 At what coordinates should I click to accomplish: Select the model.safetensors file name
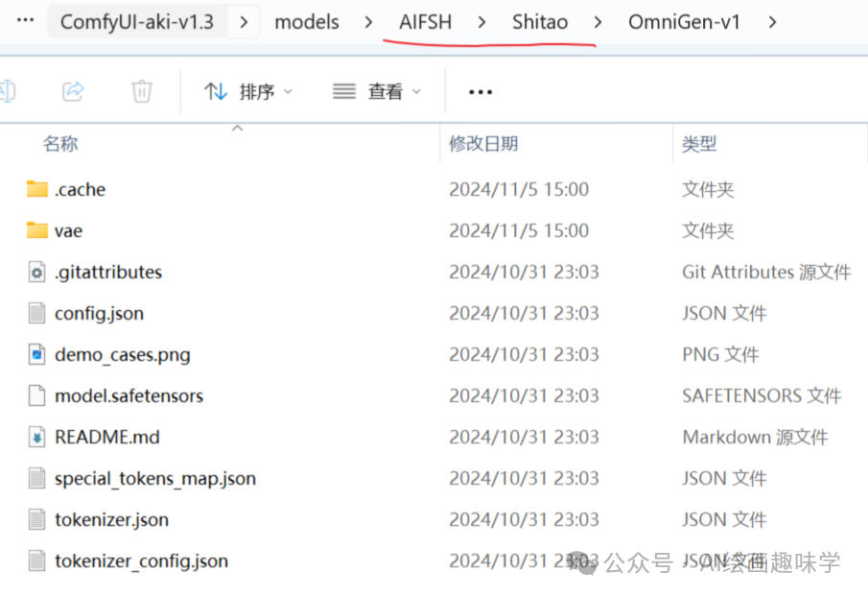[129, 396]
